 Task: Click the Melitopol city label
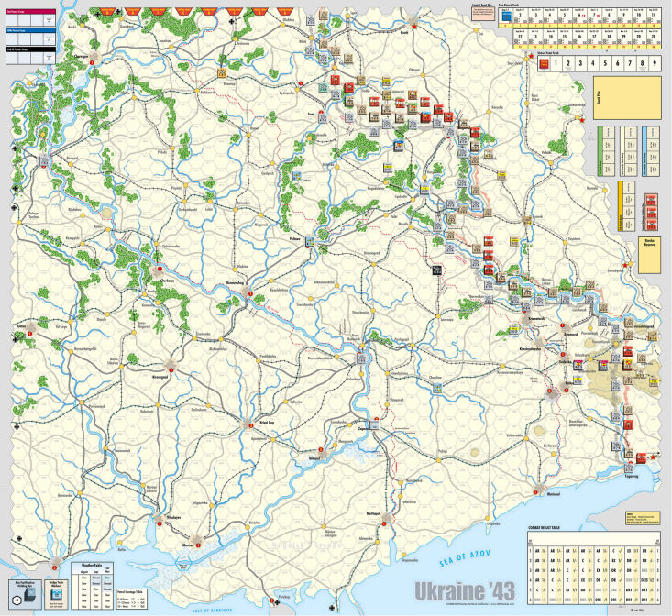coord(373,513)
